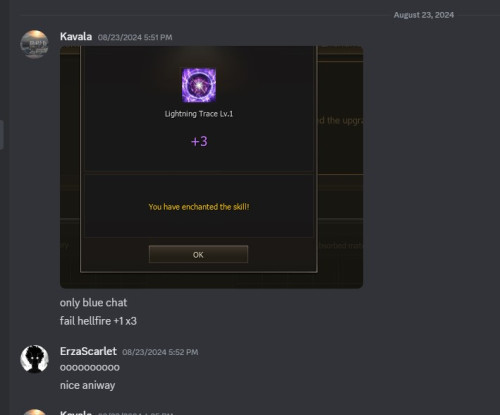Click the +3 enchant level text
Screen dimensions: 500x415
coord(199,141)
